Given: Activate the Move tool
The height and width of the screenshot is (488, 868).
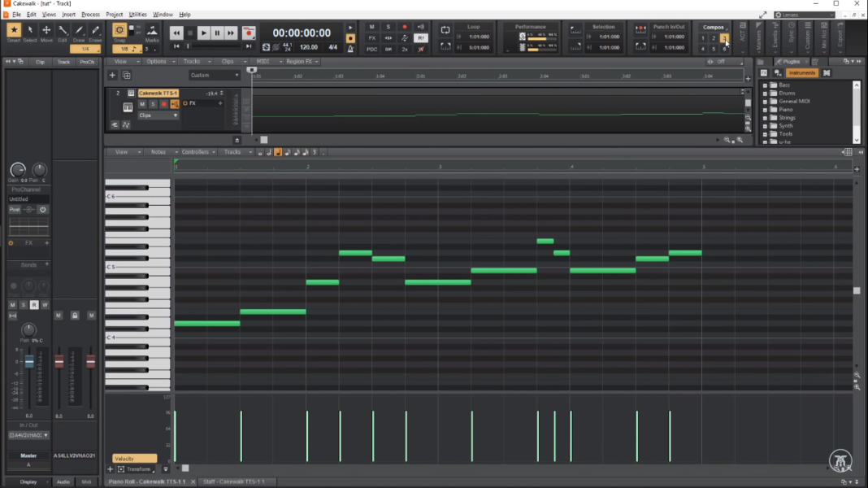Looking at the screenshot, I should point(46,33).
